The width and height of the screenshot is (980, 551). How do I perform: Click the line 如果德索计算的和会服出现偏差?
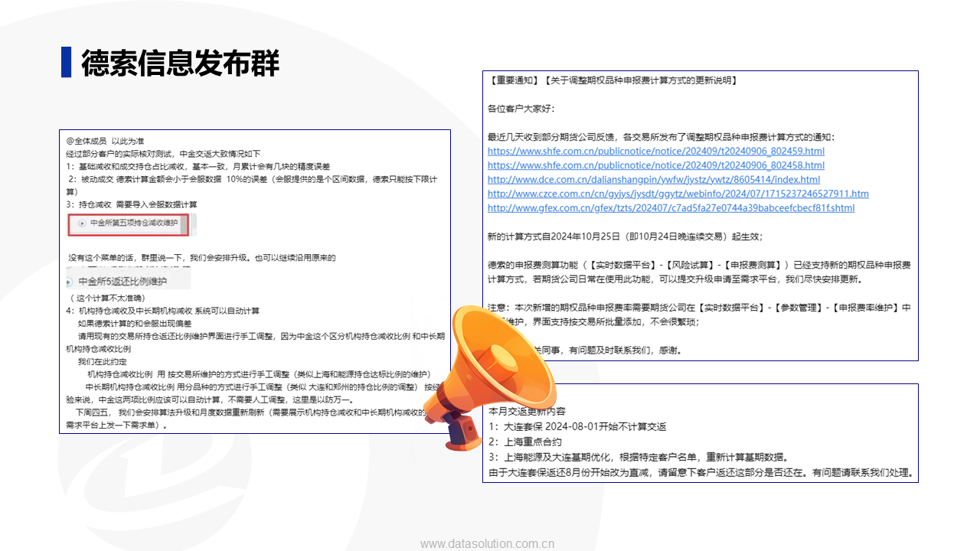pyautogui.click(x=136, y=324)
